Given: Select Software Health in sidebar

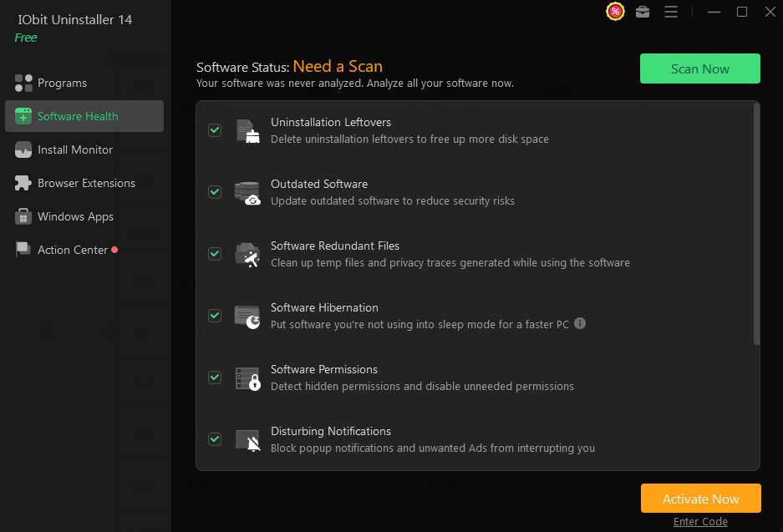Looking at the screenshot, I should point(84,116).
